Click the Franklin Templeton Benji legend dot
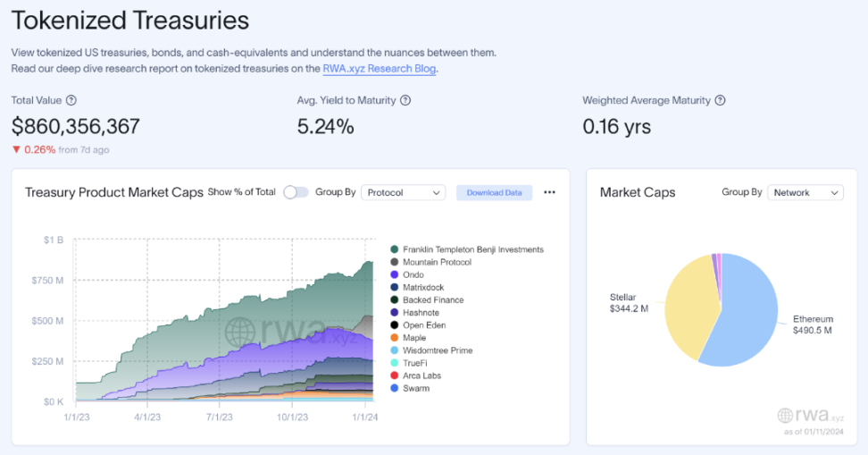 coord(395,249)
